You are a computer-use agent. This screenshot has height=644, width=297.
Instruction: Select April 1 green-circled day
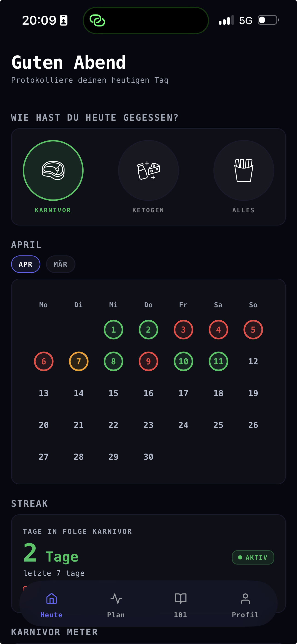(x=113, y=330)
